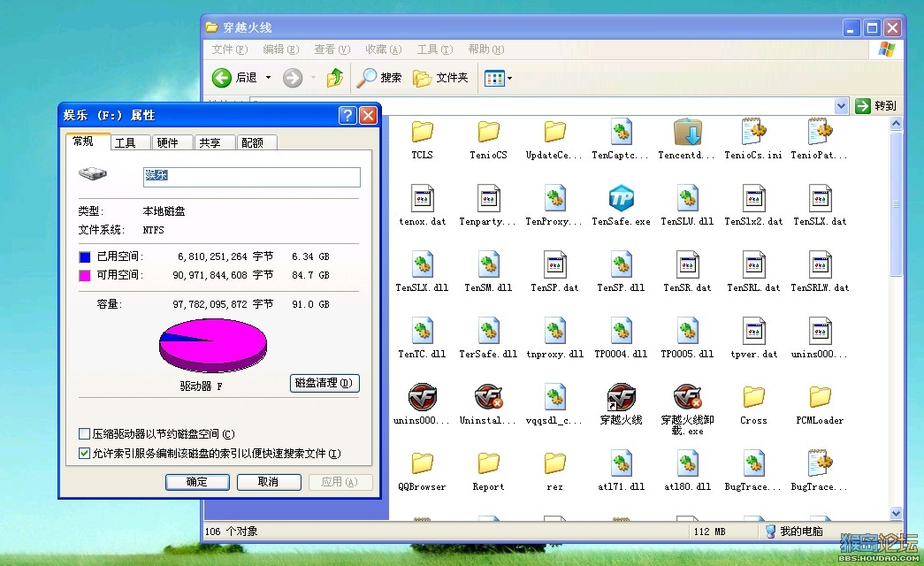Image resolution: width=924 pixels, height=566 pixels.
Task: Open the Report folder
Action: 488,463
